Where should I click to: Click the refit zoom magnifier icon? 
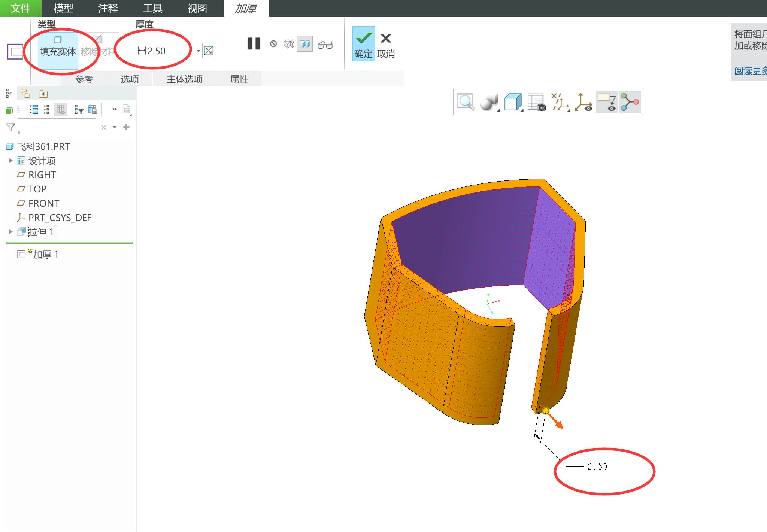[x=466, y=102]
